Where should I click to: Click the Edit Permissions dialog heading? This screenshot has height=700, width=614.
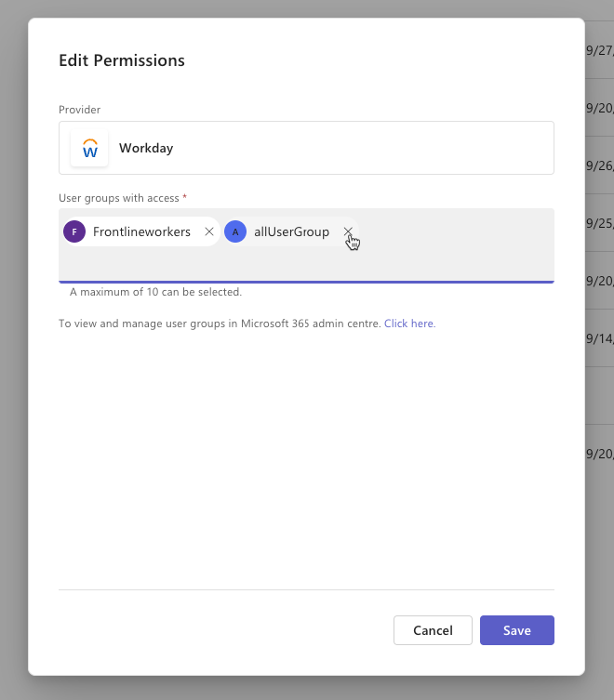(122, 60)
